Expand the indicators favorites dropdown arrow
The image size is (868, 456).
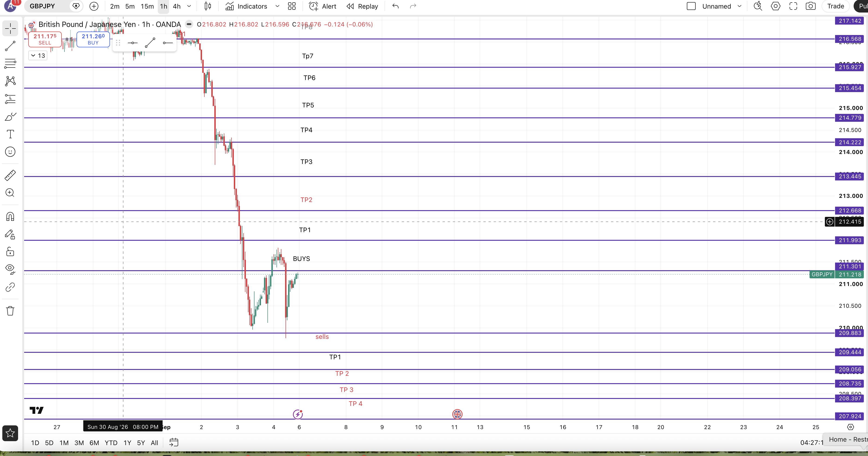[277, 6]
